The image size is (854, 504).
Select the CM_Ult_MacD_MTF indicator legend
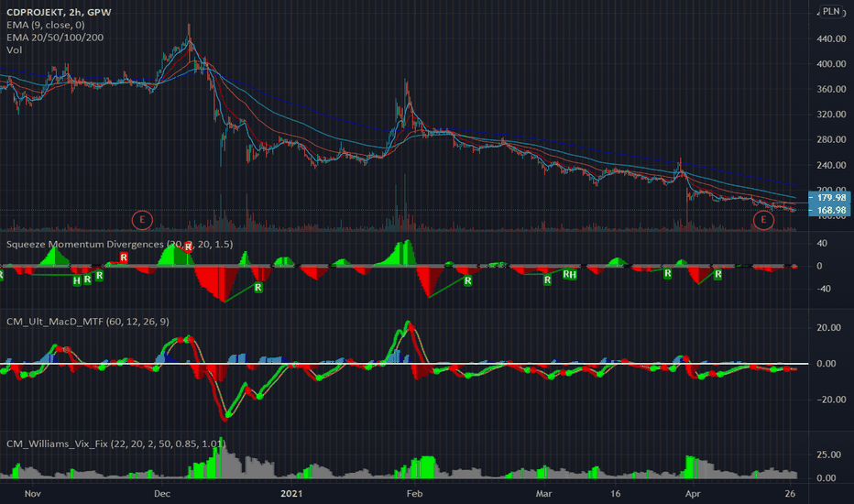88,322
